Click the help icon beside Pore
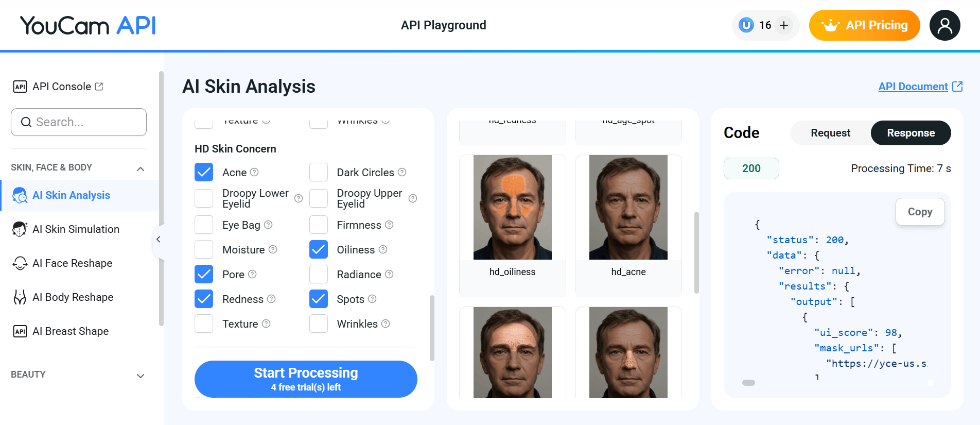The height and width of the screenshot is (425, 980). tap(252, 274)
